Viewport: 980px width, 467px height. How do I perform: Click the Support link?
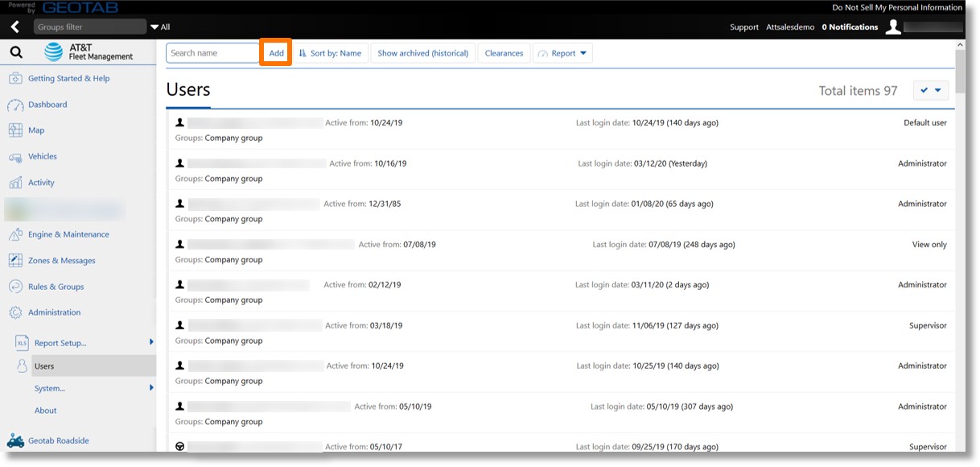tap(744, 27)
